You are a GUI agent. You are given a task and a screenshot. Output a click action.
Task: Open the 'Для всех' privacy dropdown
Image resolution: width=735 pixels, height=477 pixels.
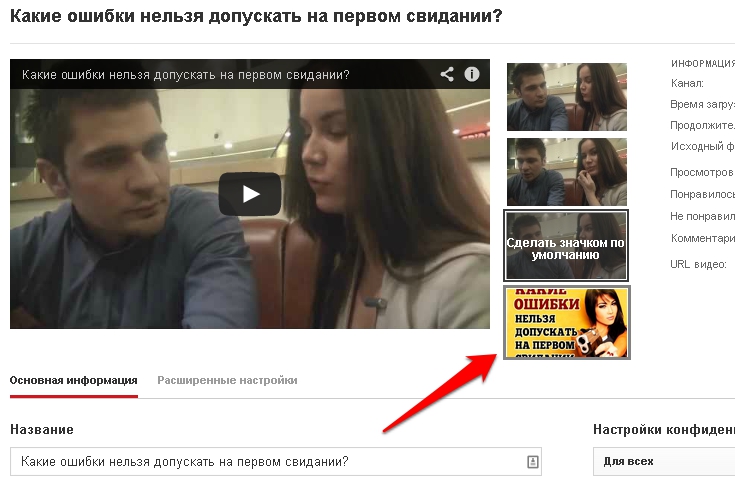pos(664,462)
